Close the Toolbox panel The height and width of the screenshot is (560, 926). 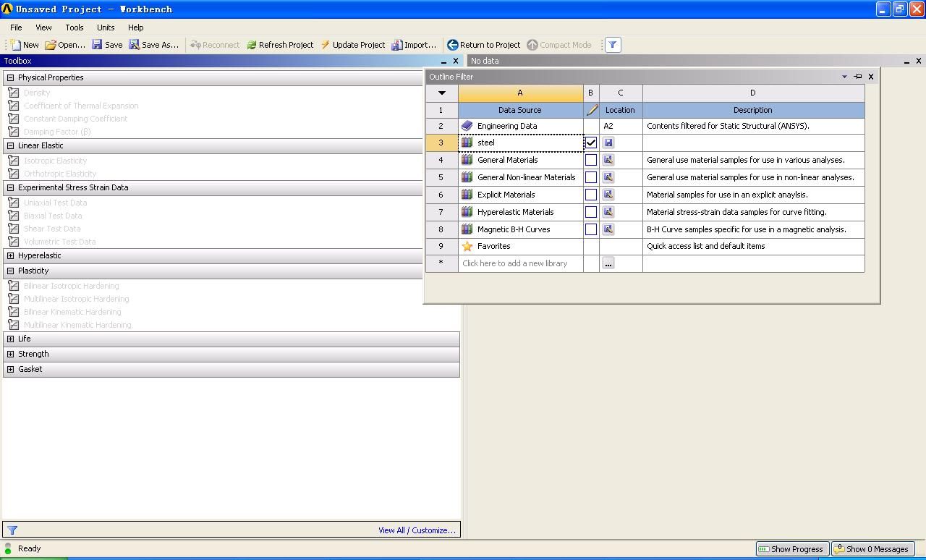point(456,61)
